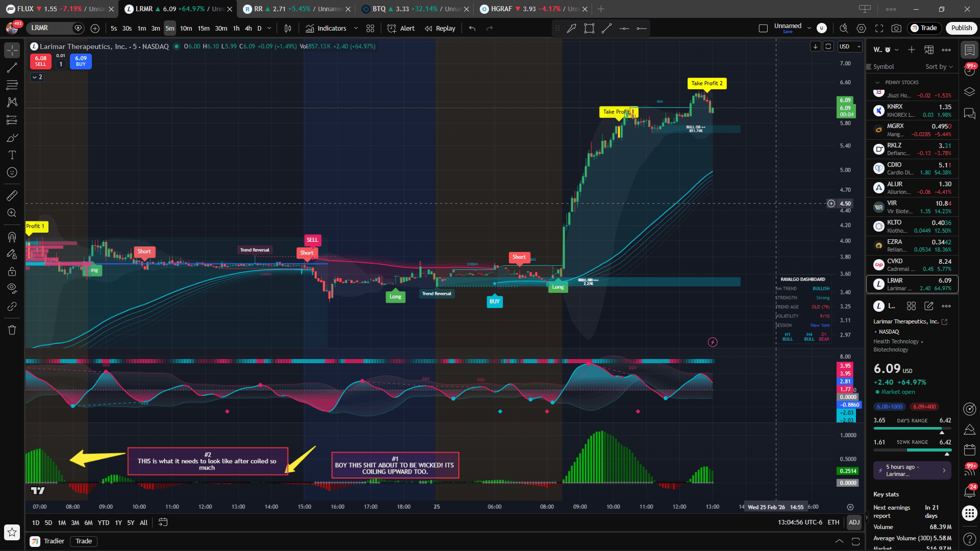Start bar Replay mode
980x551 pixels.
[x=440, y=28]
